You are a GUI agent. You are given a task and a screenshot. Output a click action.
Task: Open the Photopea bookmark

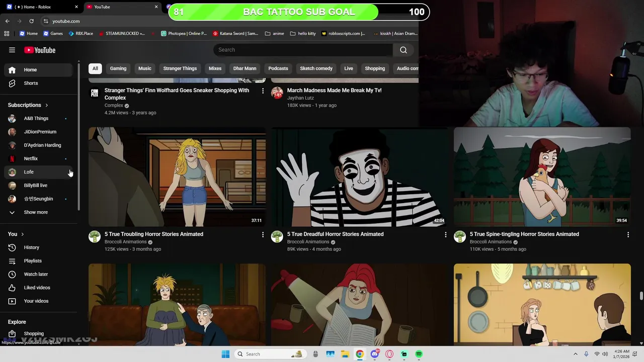(x=184, y=34)
